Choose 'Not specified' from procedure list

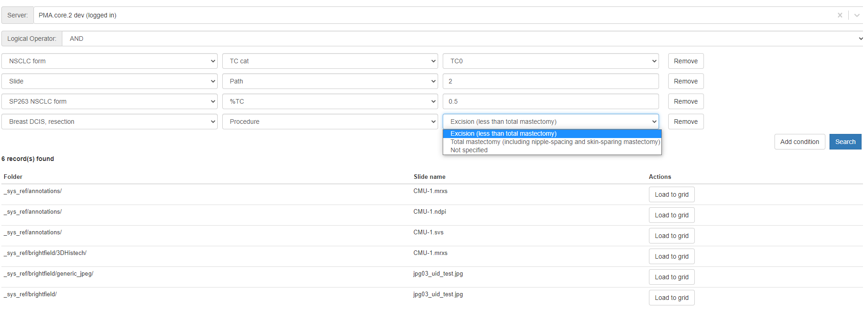click(x=469, y=150)
